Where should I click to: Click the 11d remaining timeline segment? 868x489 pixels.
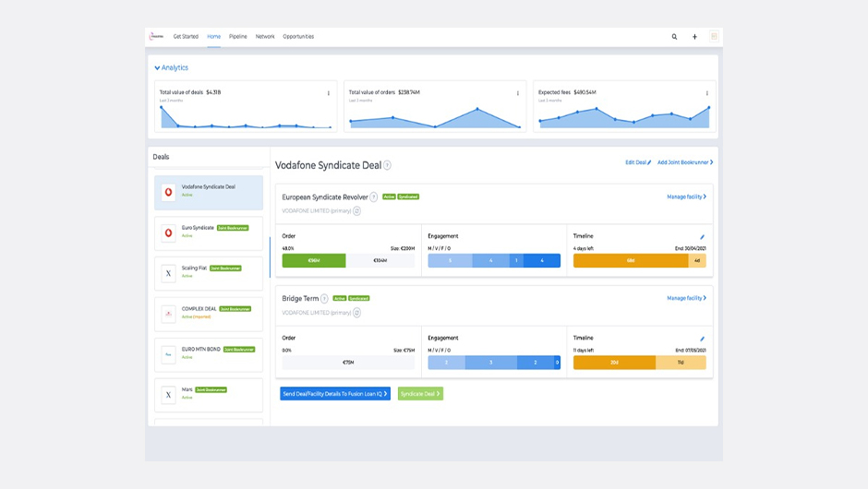(681, 363)
